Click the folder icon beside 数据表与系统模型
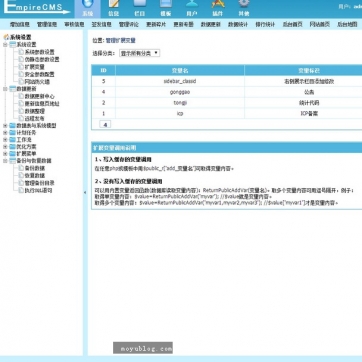 13,126
